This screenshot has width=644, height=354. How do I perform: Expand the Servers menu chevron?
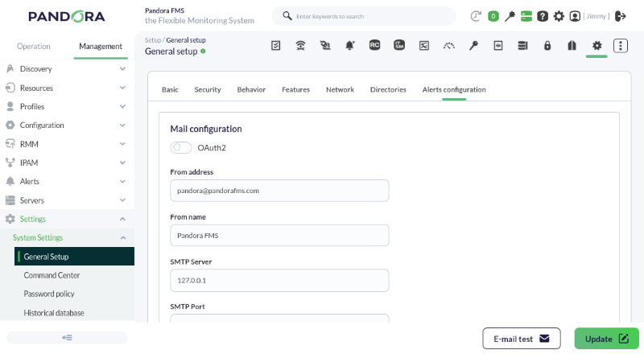point(122,200)
